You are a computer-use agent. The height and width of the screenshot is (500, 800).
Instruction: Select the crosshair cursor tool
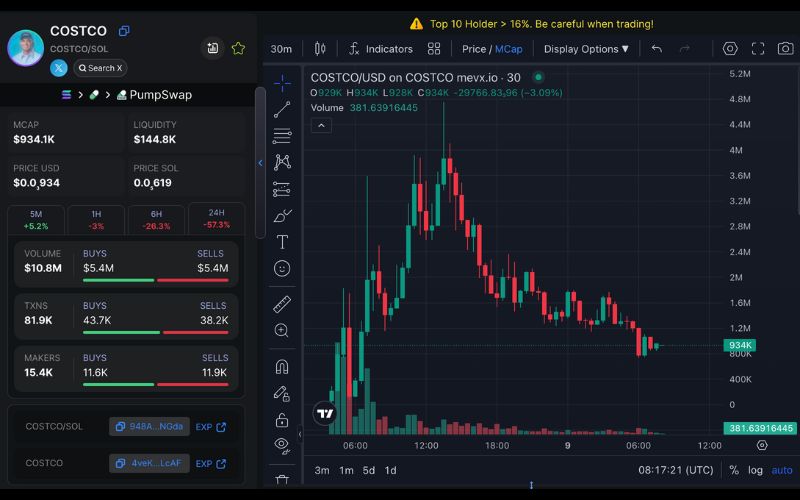click(x=282, y=83)
